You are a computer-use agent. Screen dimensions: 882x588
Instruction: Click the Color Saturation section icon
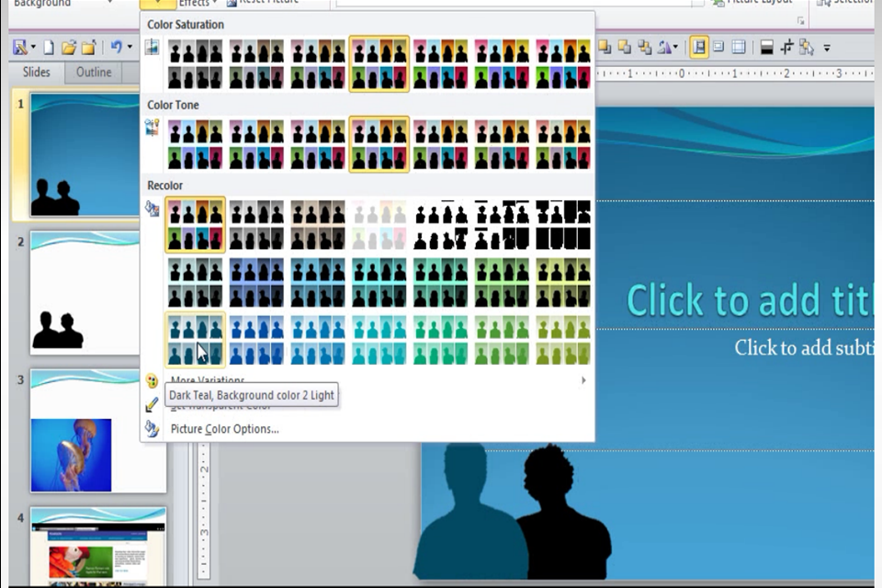click(152, 47)
